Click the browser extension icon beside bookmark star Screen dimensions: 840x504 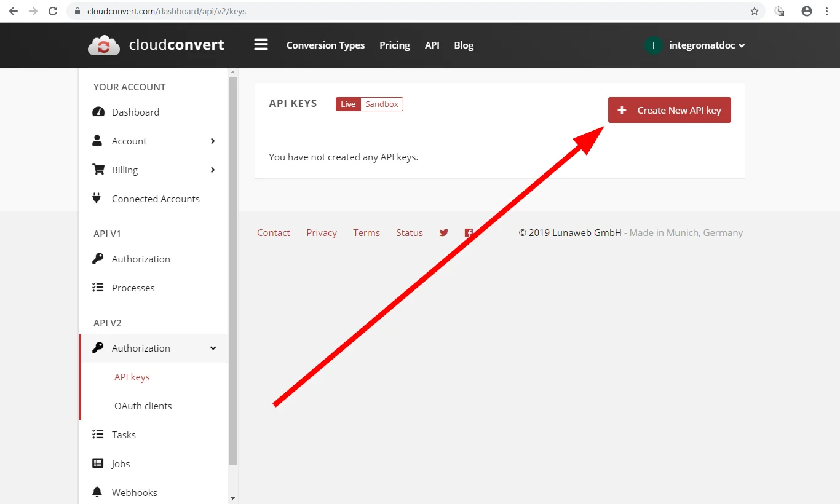click(780, 11)
